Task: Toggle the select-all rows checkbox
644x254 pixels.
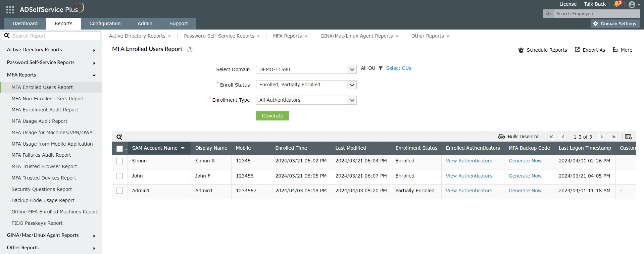Action: pos(119,149)
